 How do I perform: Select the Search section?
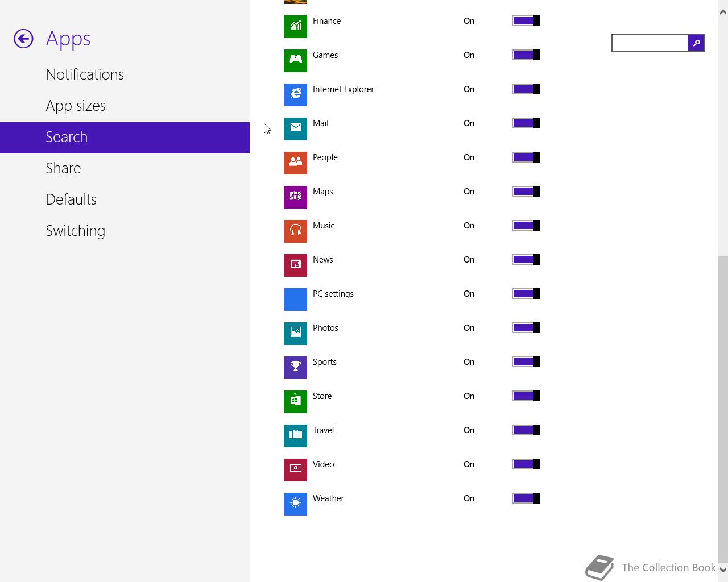coord(125,138)
